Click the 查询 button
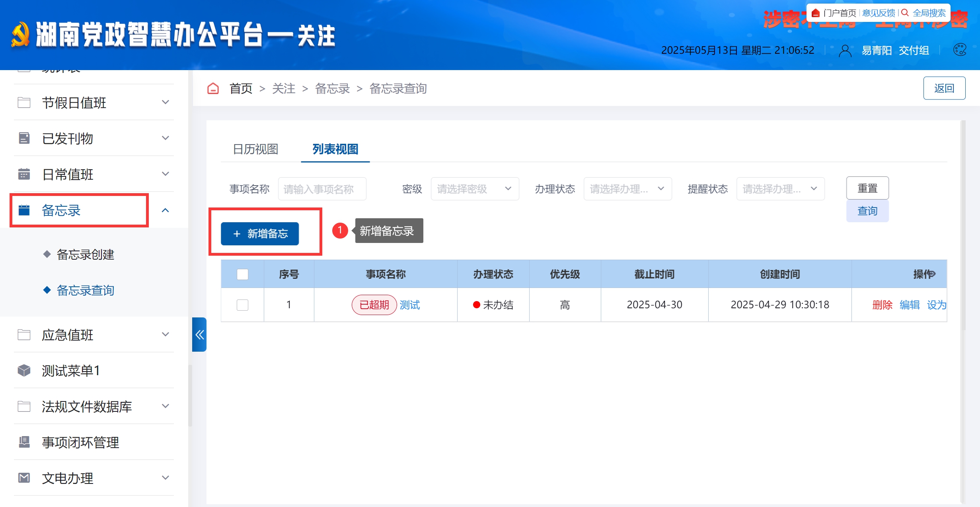 [867, 211]
